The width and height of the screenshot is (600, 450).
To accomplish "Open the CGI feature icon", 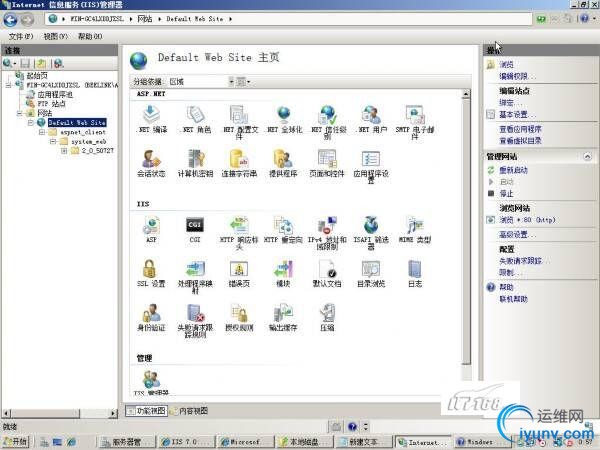I will tap(195, 229).
